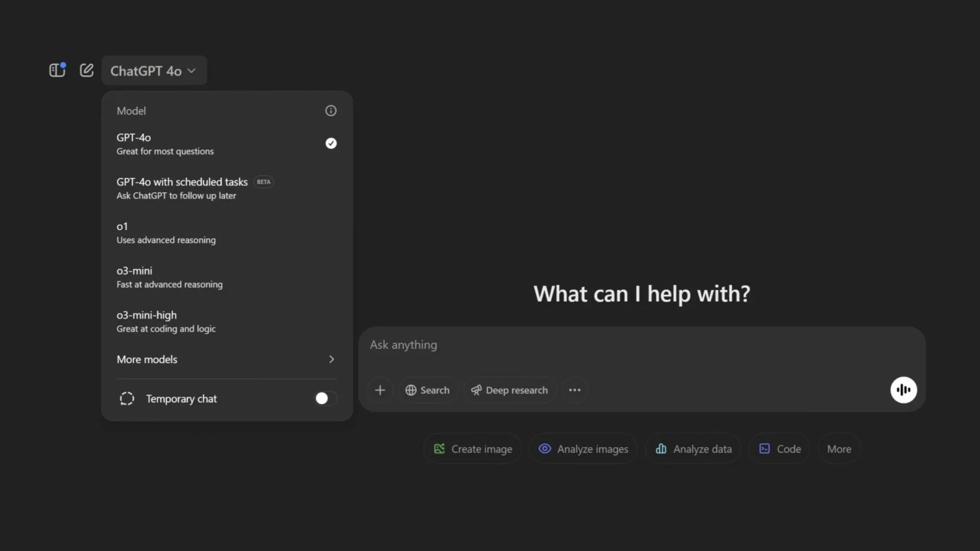The width and height of the screenshot is (980, 551).
Task: Click the model info icon
Action: tap(331, 111)
